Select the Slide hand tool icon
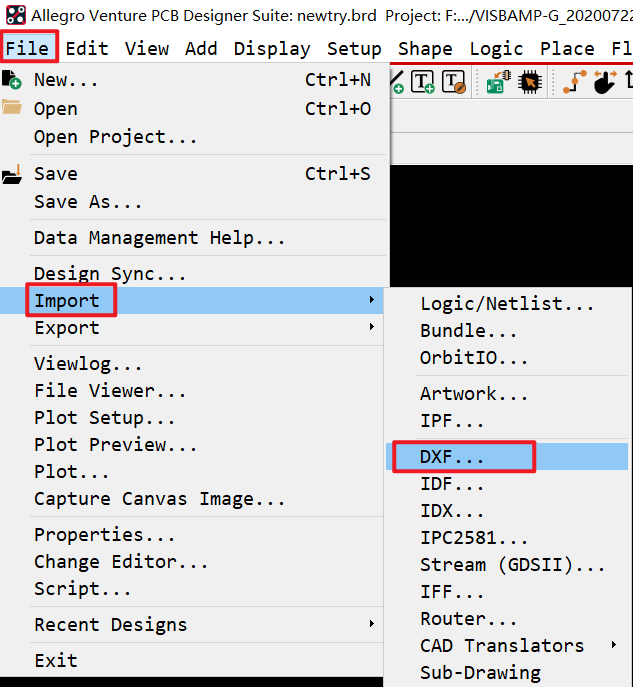 pyautogui.click(x=604, y=83)
